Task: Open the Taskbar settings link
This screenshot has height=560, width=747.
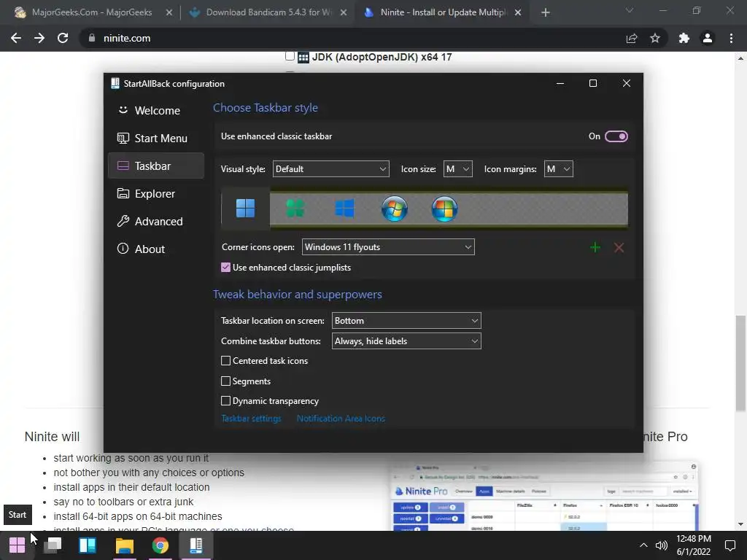Action: tap(251, 419)
